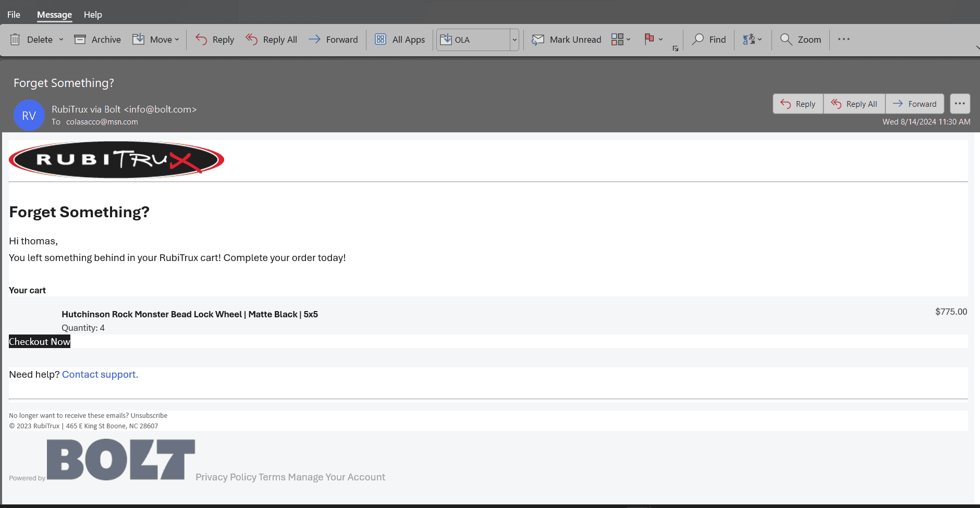Screen dimensions: 980x508
Task: Click the RubiTrux logo image
Action: pos(117,159)
